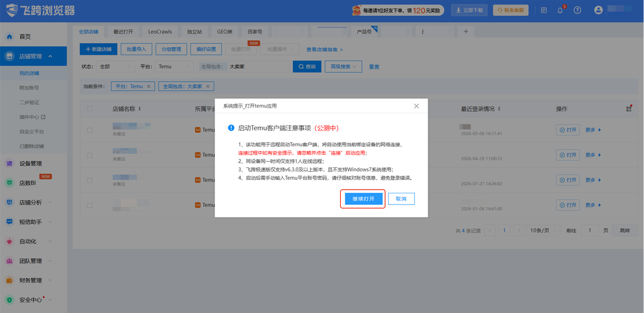Screen dimensions: 644x313
Task: Click the plus icon to add a tab
Action: (466, 31)
